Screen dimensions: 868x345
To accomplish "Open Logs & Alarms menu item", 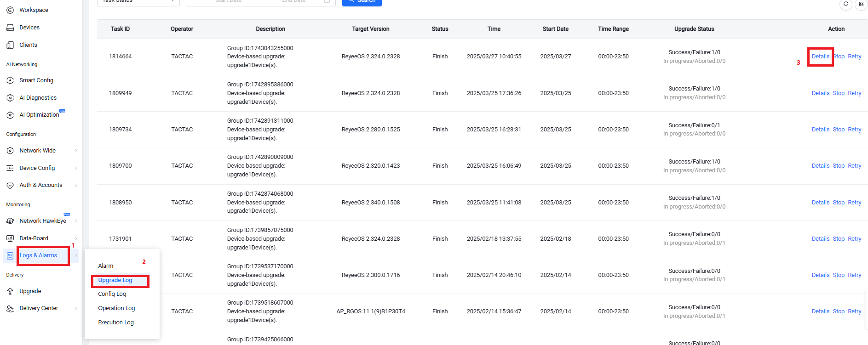I will (x=38, y=255).
